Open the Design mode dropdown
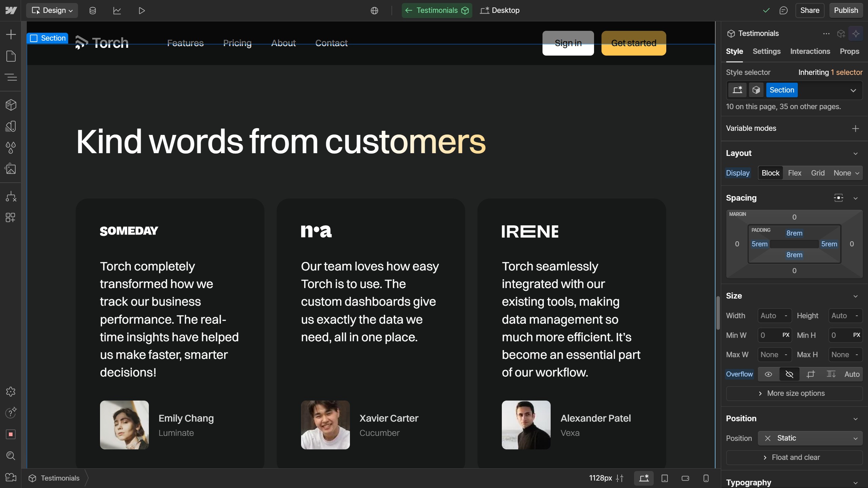 point(52,11)
